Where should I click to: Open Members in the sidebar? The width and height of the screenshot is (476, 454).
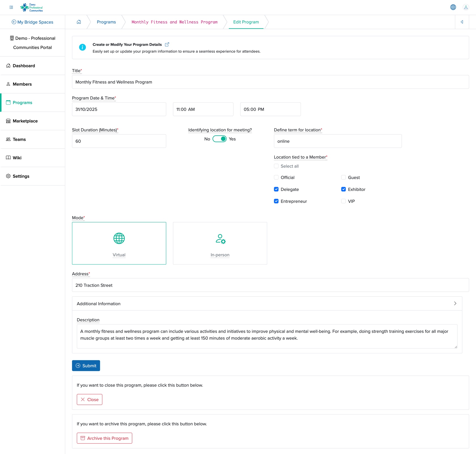coord(33,84)
